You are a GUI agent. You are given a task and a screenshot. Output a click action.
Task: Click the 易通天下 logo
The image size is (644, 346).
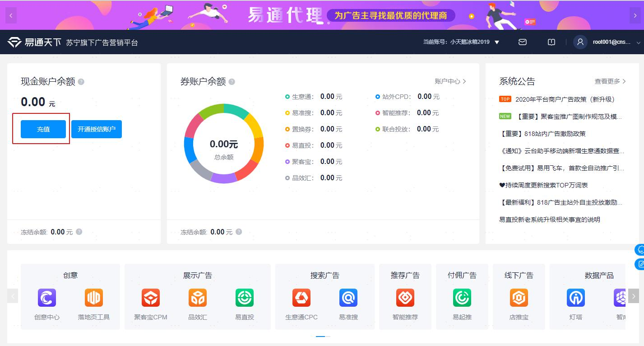click(x=34, y=42)
